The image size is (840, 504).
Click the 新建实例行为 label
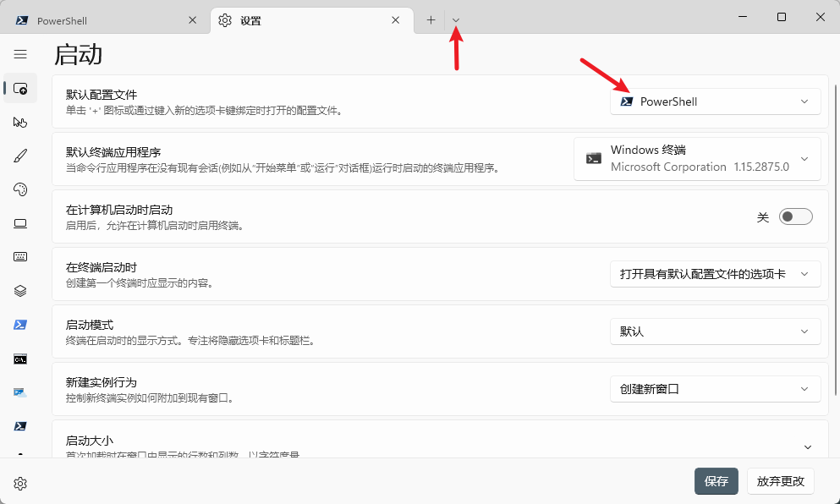102,382
